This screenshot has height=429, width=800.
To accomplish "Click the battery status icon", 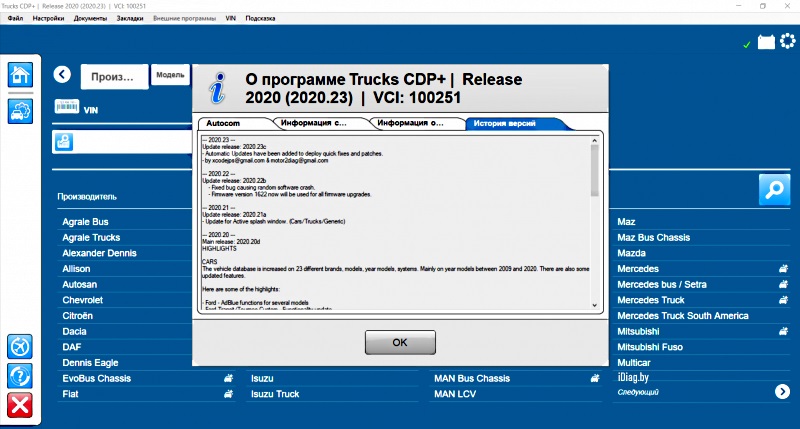I will pyautogui.click(x=766, y=42).
